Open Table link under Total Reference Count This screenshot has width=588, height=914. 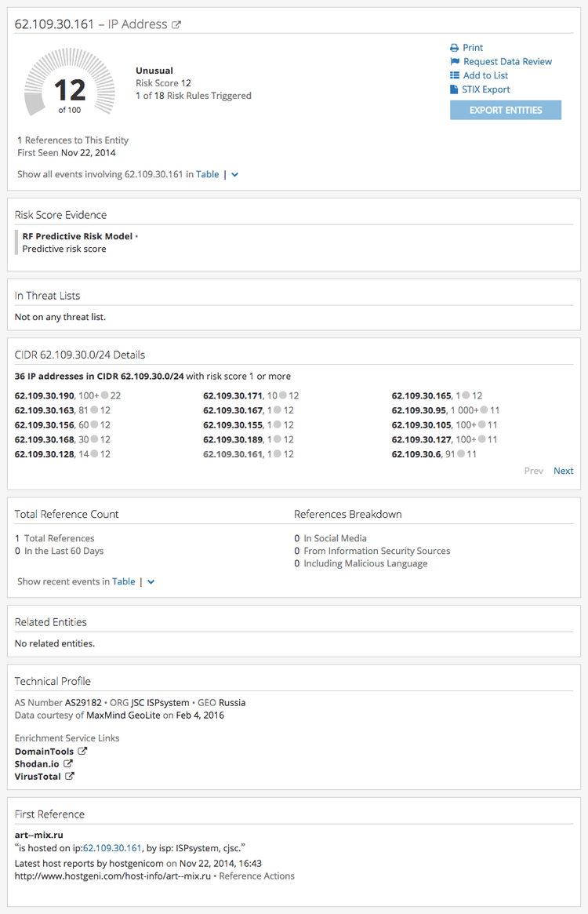click(123, 581)
